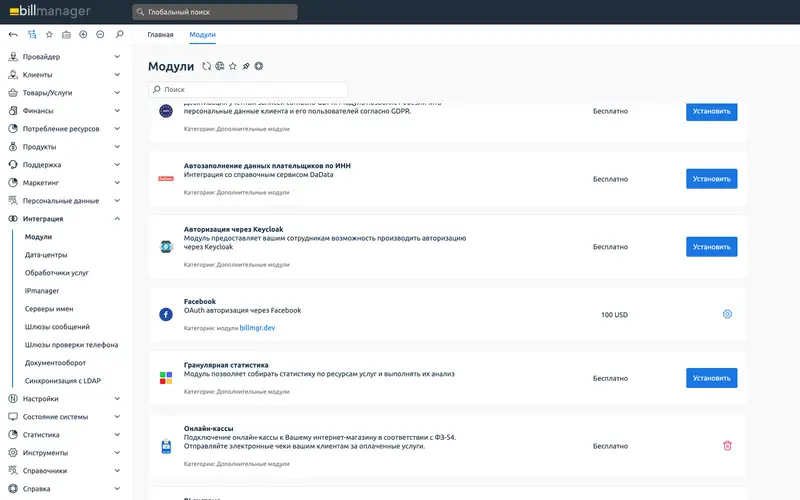
Task: Select the tree view menu icon
Action: pyautogui.click(x=32, y=35)
